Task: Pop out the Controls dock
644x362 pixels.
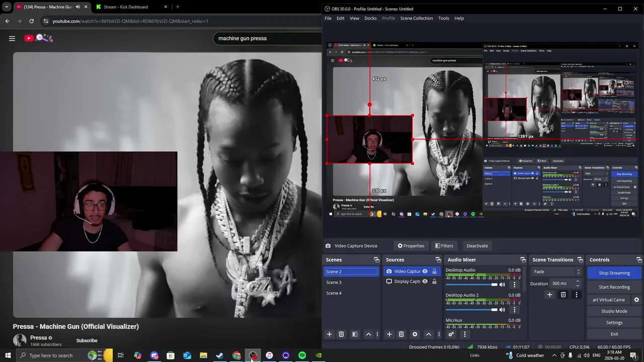Action: pyautogui.click(x=639, y=260)
